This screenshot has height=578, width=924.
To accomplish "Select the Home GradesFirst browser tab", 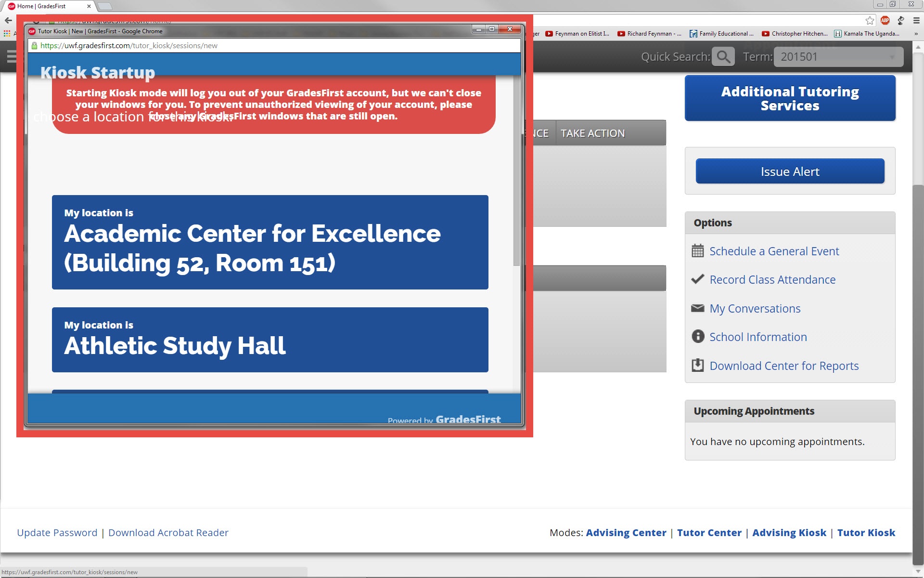I will 48,6.
